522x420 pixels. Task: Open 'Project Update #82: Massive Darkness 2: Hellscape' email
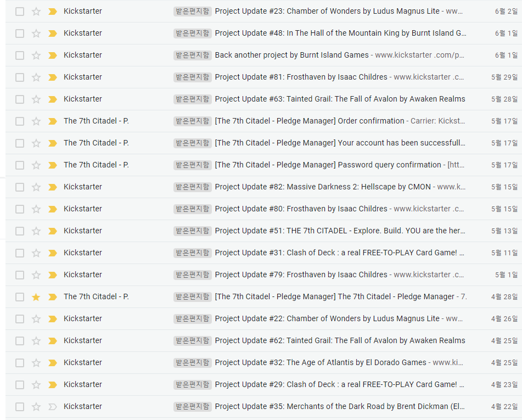[x=323, y=187]
